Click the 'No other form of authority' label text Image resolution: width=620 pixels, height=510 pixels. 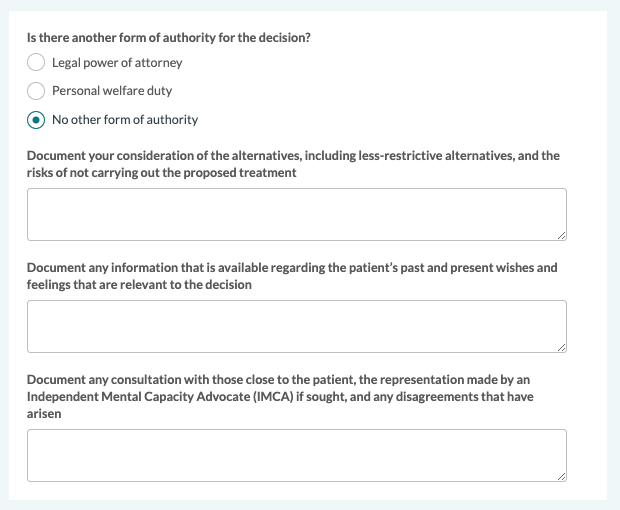[125, 120]
